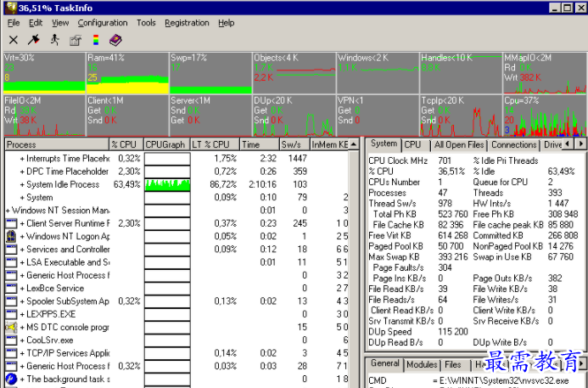Switch to the Modules tab
588x388 pixels.
(423, 364)
